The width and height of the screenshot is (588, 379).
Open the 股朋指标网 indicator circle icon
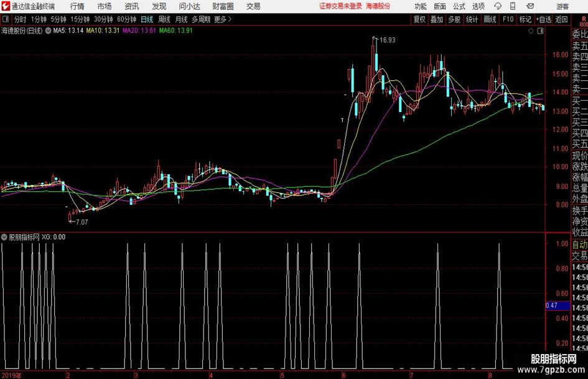pyautogui.click(x=4, y=237)
